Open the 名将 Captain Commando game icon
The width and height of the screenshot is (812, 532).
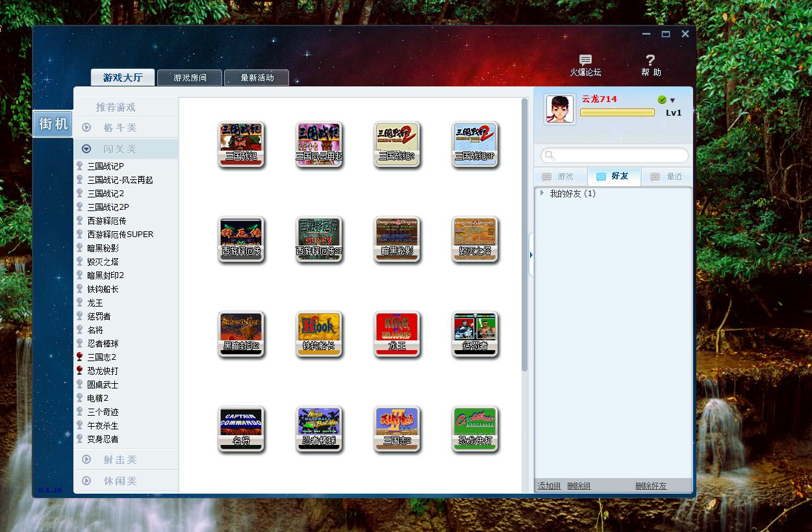pyautogui.click(x=241, y=429)
